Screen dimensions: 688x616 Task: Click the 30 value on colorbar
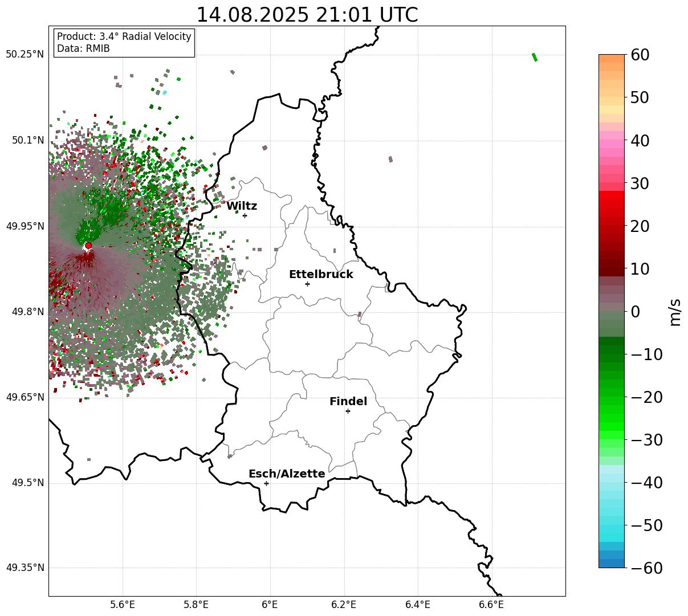[640, 183]
